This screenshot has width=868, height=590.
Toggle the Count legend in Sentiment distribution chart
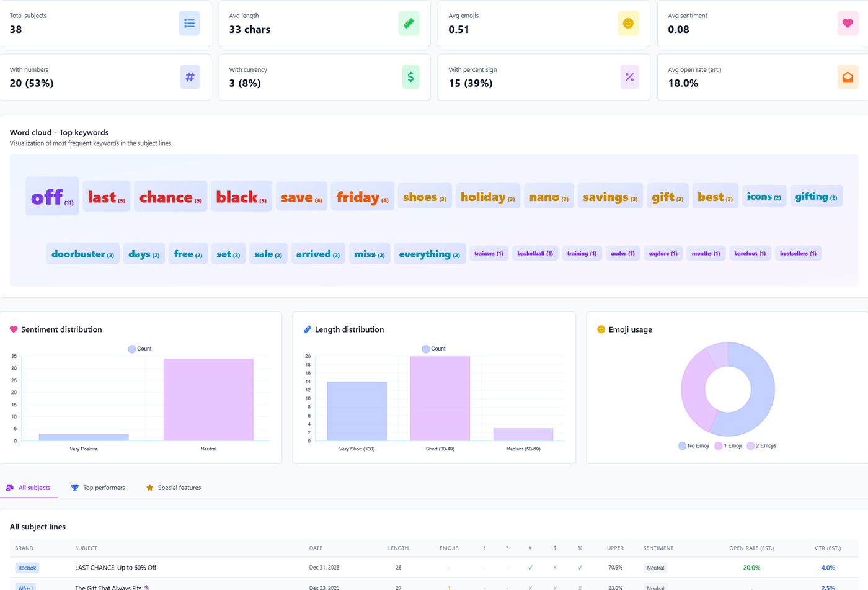[x=139, y=349]
